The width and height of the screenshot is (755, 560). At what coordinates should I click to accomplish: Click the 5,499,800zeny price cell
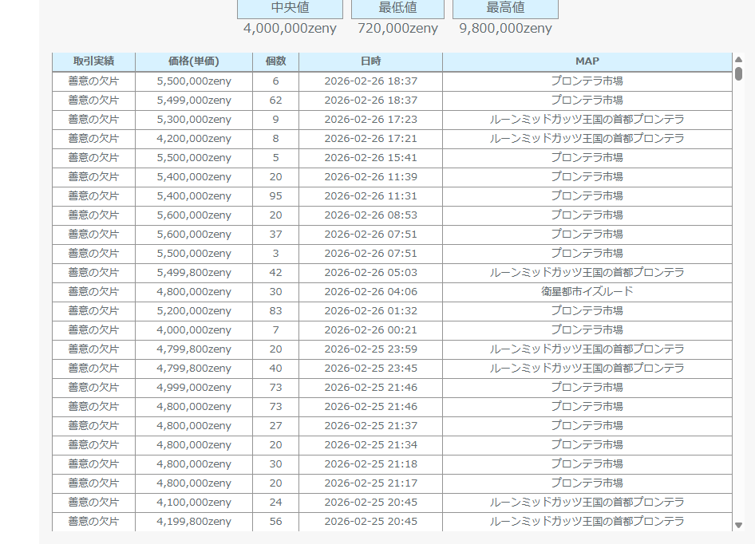[194, 272]
